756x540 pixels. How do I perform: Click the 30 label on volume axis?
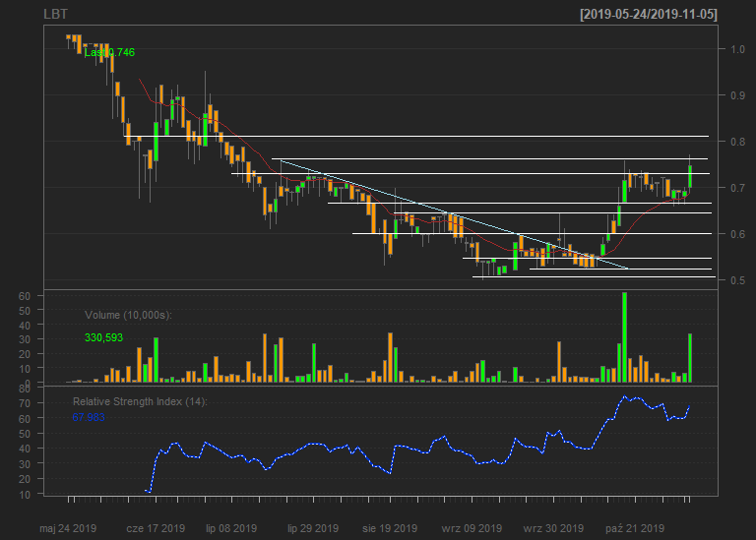25,339
